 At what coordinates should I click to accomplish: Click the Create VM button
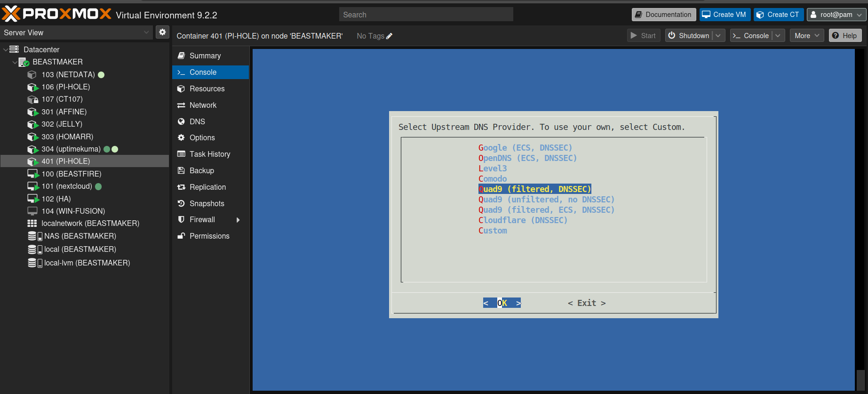[724, 15]
